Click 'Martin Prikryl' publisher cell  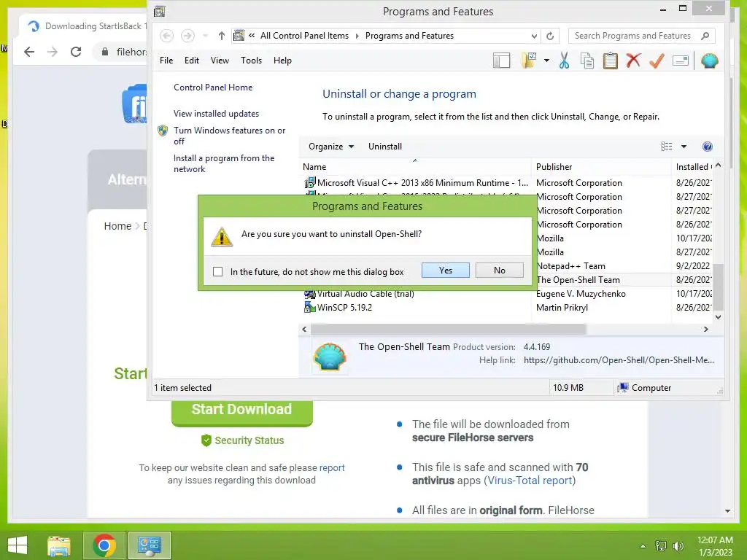(562, 308)
